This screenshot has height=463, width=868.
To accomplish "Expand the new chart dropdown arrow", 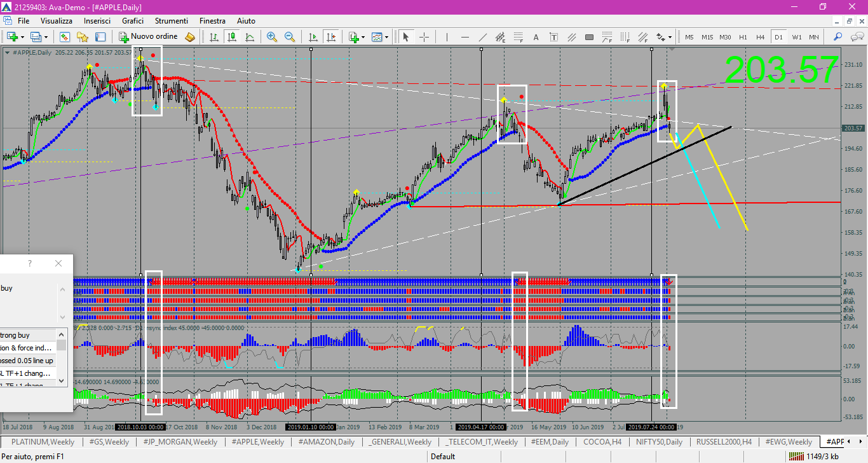I will coord(22,37).
